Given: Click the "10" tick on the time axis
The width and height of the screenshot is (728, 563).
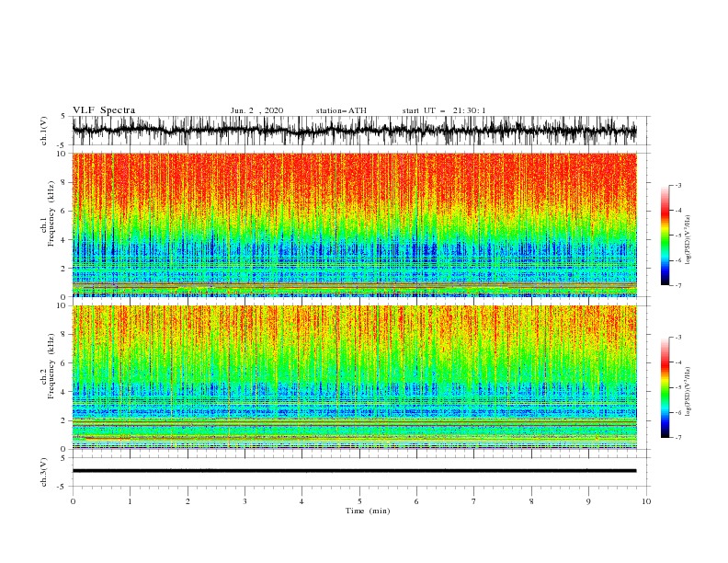Looking at the screenshot, I should (x=646, y=501).
